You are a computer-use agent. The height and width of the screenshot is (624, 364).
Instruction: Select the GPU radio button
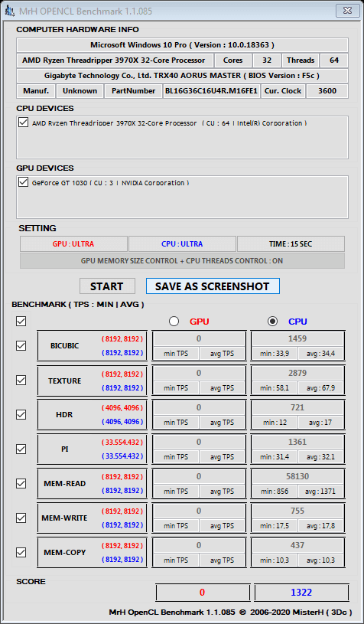pos(174,321)
